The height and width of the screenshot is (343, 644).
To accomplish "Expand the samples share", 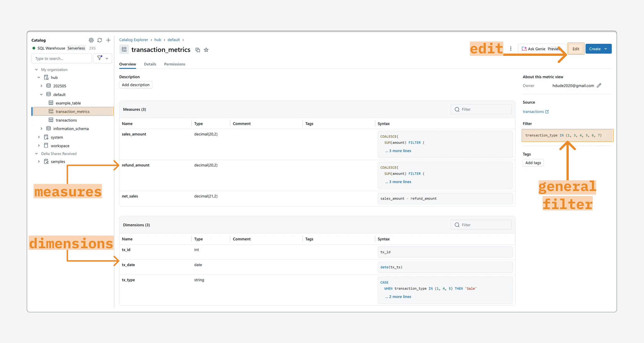I will tap(39, 161).
